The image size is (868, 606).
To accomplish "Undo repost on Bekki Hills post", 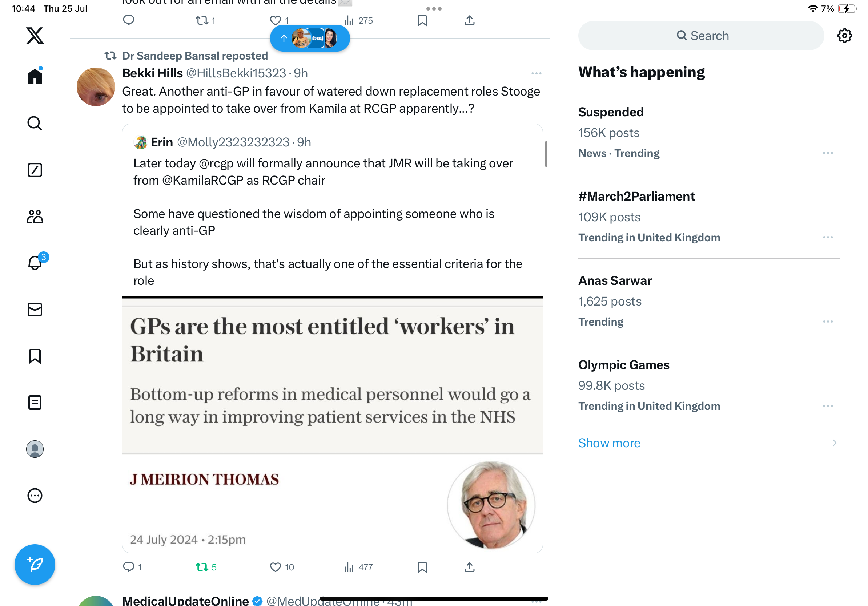I will coord(206,567).
